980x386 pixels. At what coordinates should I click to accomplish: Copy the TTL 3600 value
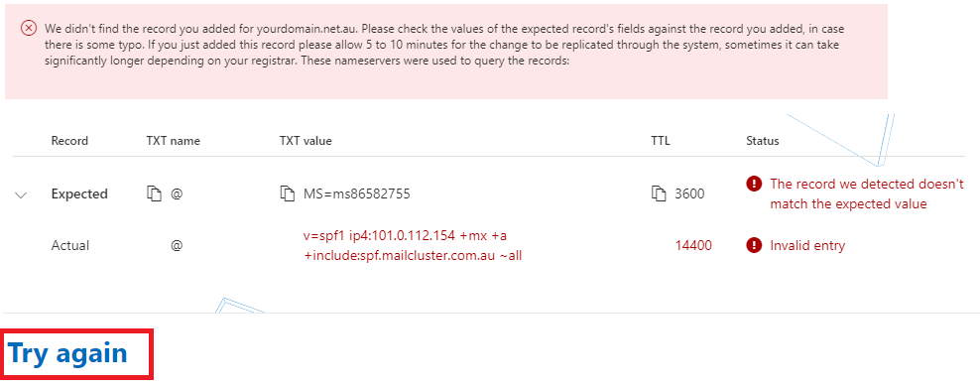click(659, 193)
